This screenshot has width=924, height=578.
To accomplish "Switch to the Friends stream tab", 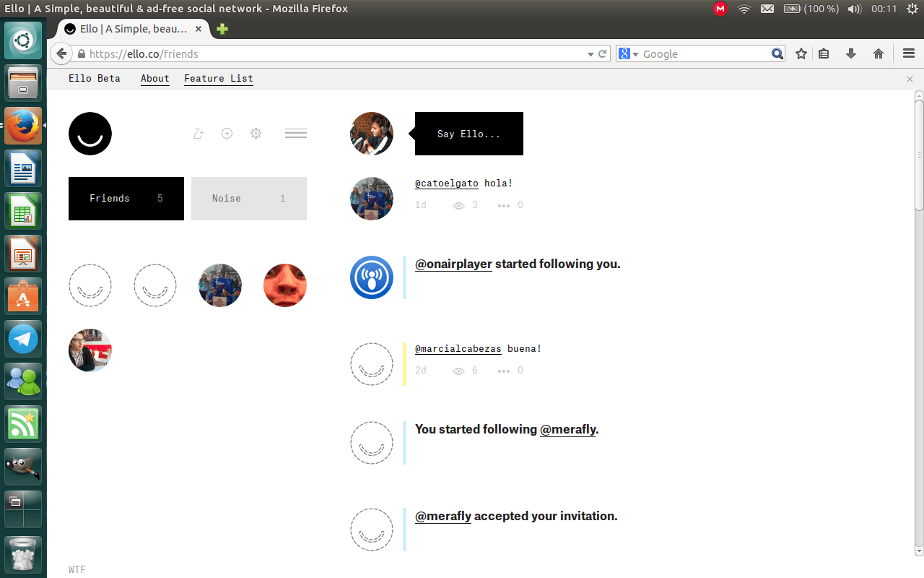I will [x=126, y=199].
